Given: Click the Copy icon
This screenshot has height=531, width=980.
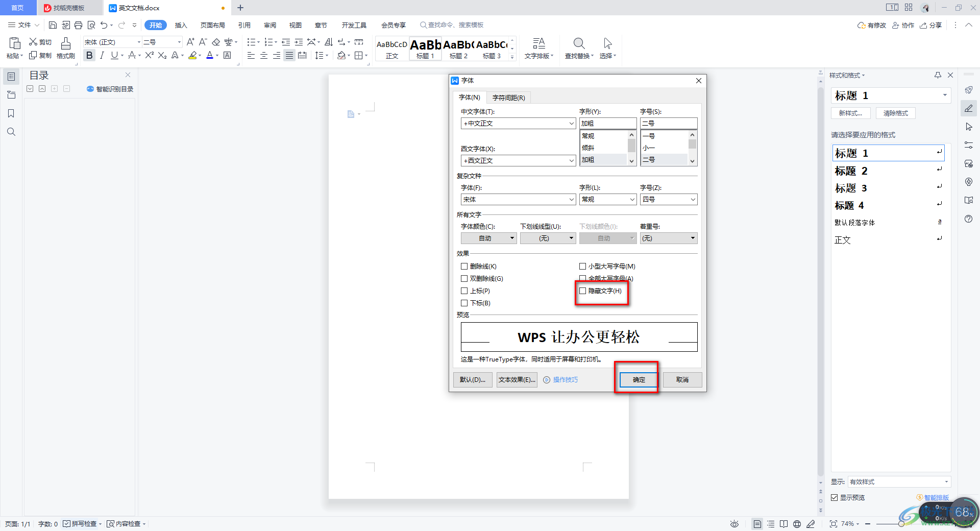Looking at the screenshot, I should coord(33,55).
